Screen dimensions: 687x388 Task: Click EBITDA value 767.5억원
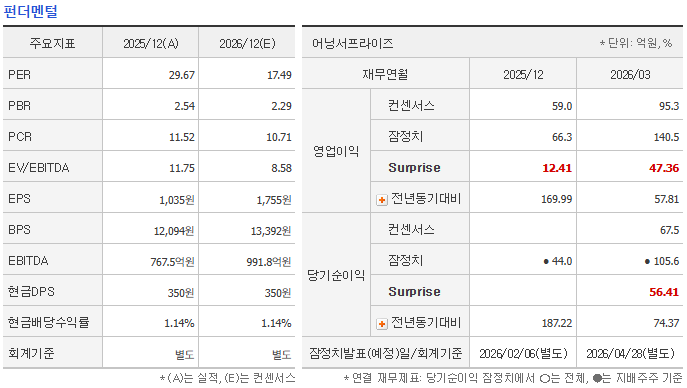coord(172,262)
